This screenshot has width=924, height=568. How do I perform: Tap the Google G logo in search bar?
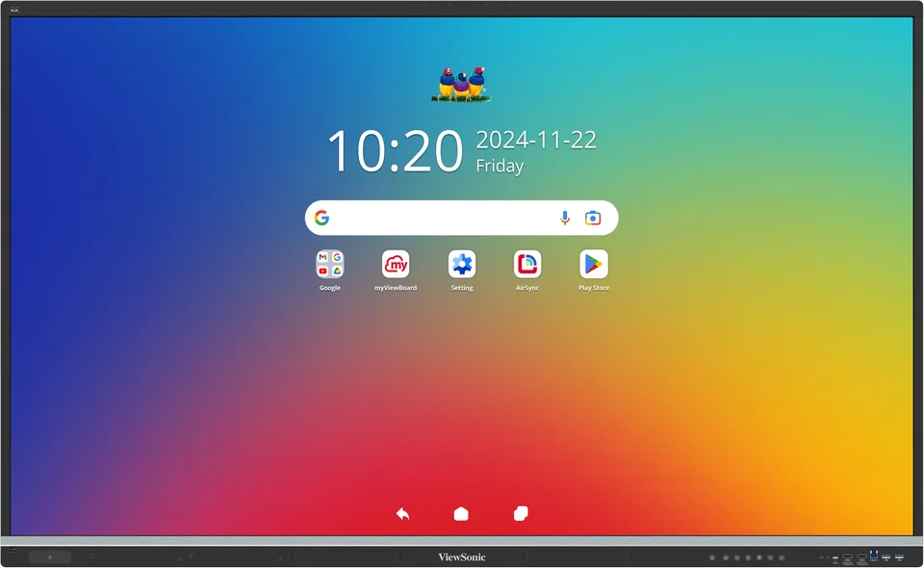pos(322,218)
